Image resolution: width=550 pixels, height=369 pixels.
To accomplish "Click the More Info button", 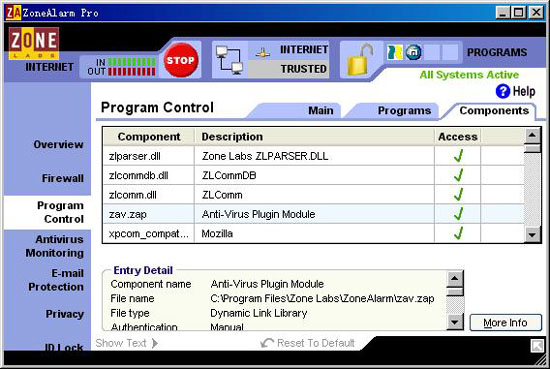I will click(505, 322).
